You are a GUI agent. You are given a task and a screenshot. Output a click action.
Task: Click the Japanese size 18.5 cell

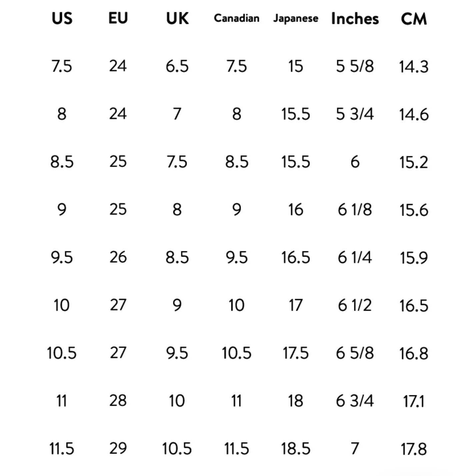click(295, 448)
